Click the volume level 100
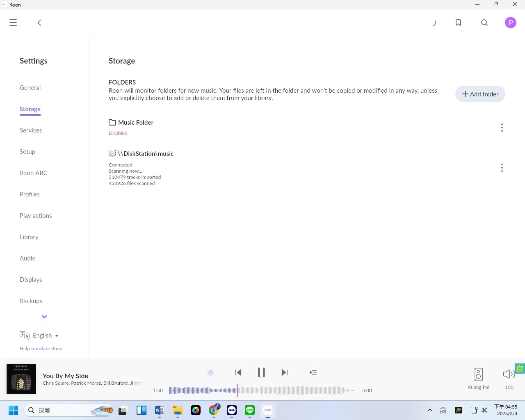 tap(509, 387)
